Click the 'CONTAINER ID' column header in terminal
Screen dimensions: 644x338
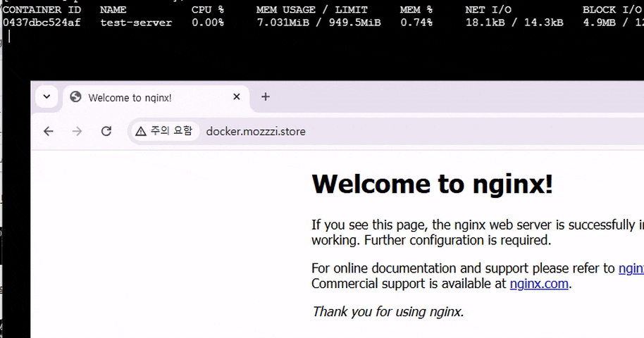[x=42, y=9]
